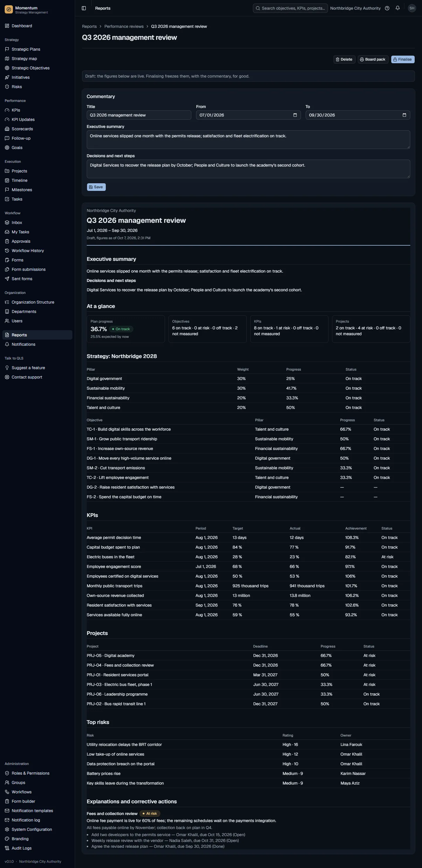Click the Scorecards icon in sidebar
This screenshot has width=422, height=868.
coord(7,129)
